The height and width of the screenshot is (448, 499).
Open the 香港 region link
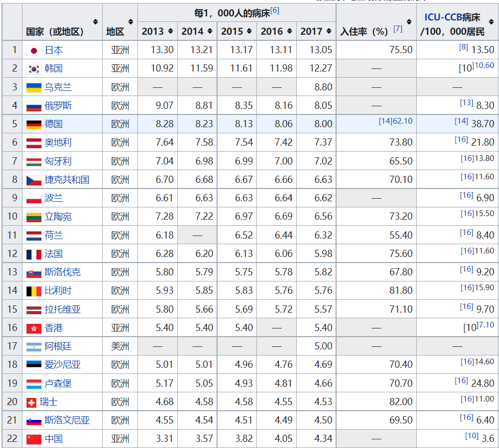(54, 328)
